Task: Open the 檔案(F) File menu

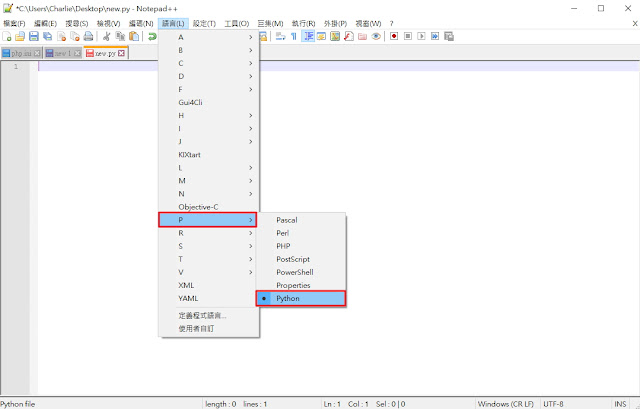Action: [14, 24]
